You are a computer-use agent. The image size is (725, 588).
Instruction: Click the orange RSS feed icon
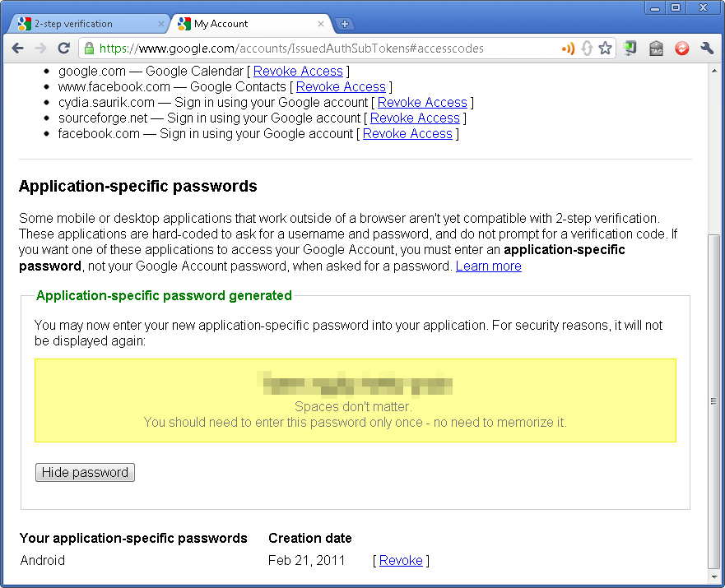[568, 48]
